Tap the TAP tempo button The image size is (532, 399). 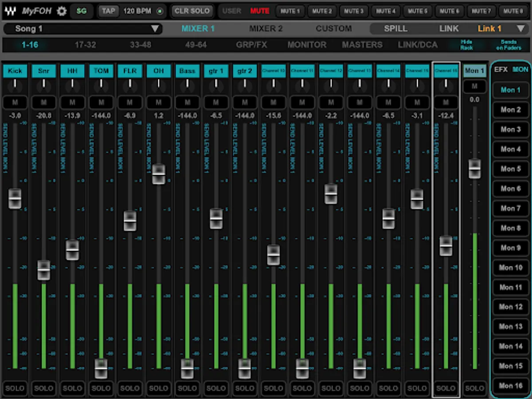[108, 11]
